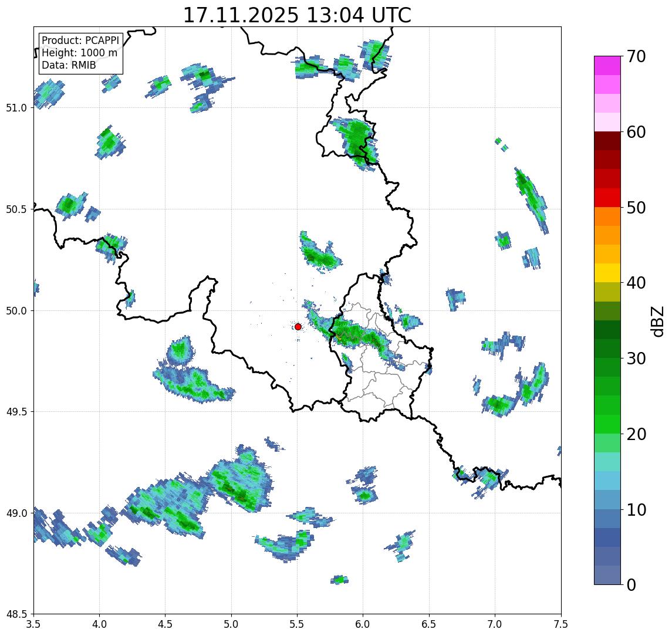This screenshot has height=636, width=672.
Task: Select the dark maroon colorbar segment below 60
Action: [607, 141]
